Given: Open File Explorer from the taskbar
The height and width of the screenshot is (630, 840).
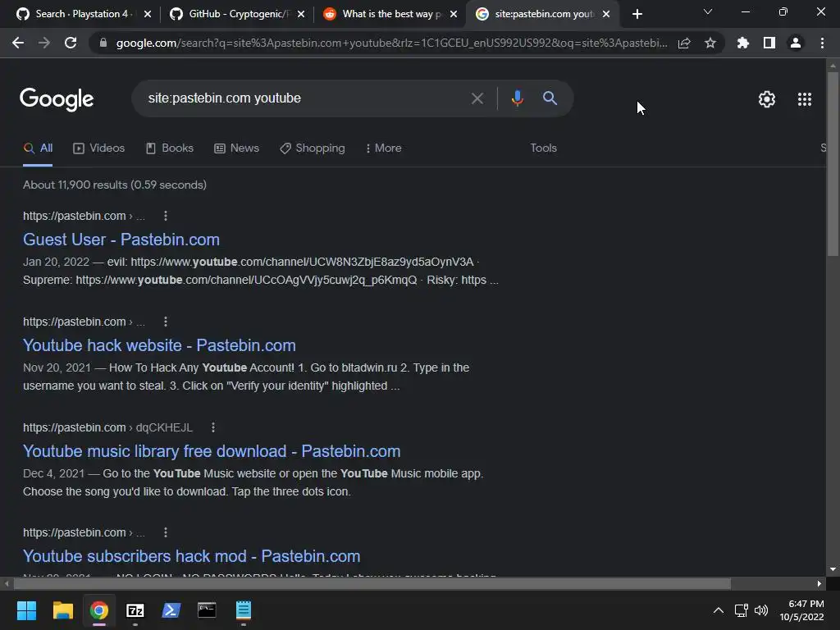Looking at the screenshot, I should (62, 610).
